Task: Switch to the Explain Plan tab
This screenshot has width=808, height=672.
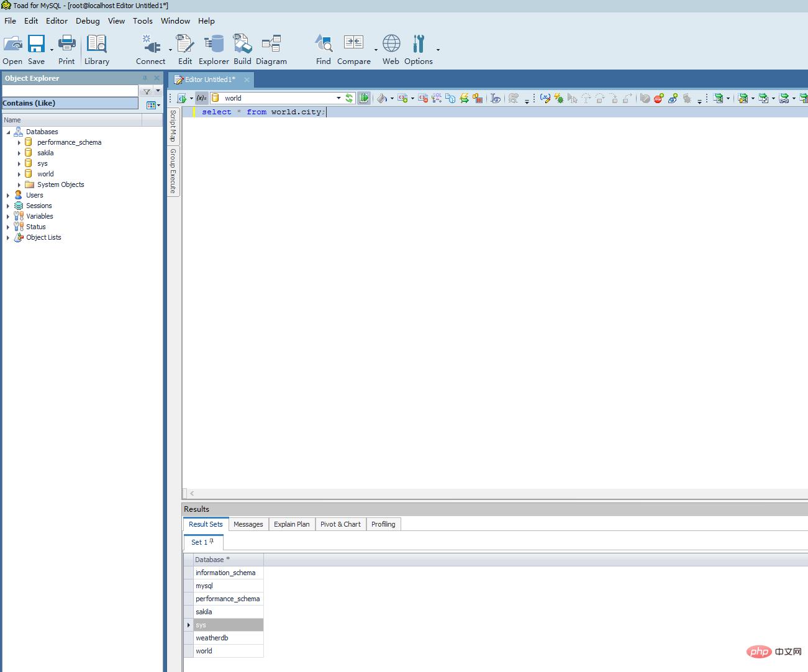Action: 291,524
